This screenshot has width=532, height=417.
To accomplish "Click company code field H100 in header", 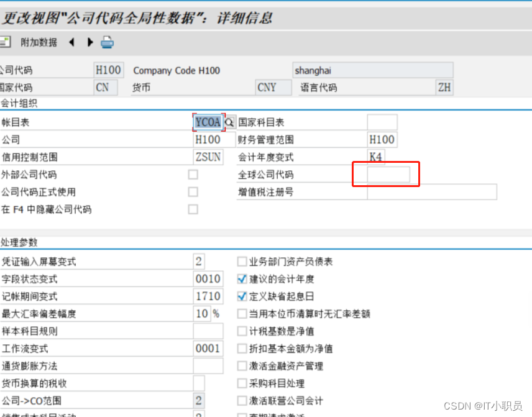I will click(x=109, y=70).
